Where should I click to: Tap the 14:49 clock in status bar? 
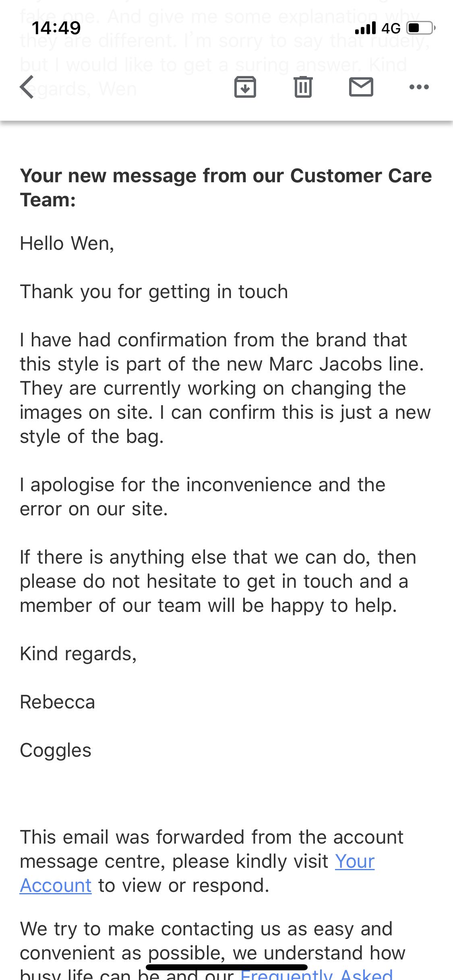pos(56,28)
